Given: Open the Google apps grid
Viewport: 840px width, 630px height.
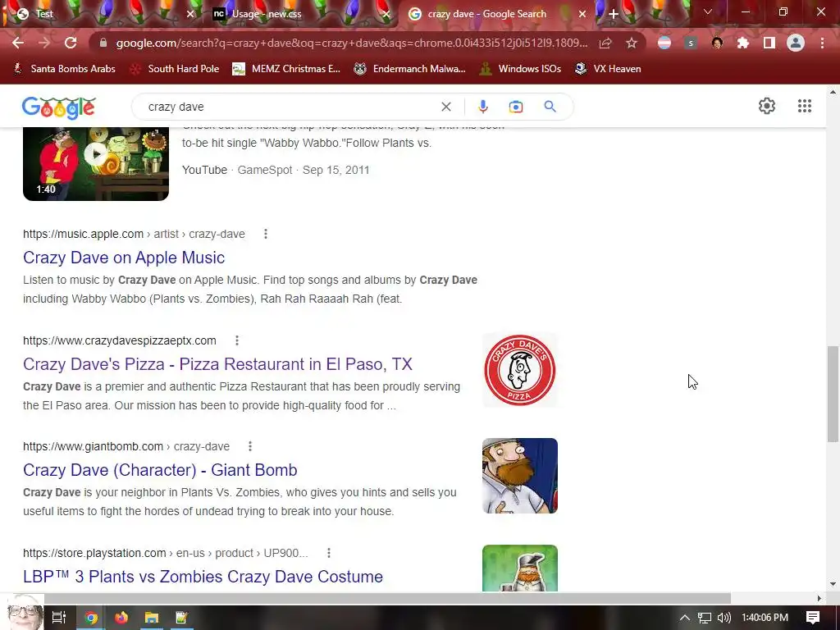Looking at the screenshot, I should coord(804,106).
